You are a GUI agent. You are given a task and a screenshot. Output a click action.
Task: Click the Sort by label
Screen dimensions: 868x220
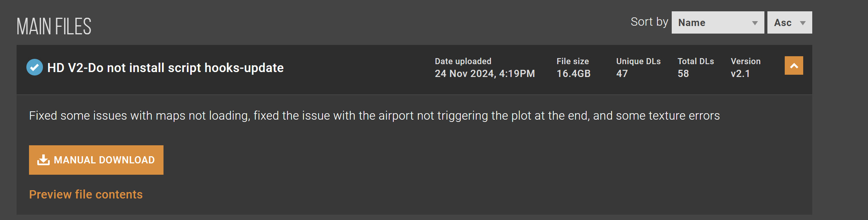pyautogui.click(x=649, y=22)
